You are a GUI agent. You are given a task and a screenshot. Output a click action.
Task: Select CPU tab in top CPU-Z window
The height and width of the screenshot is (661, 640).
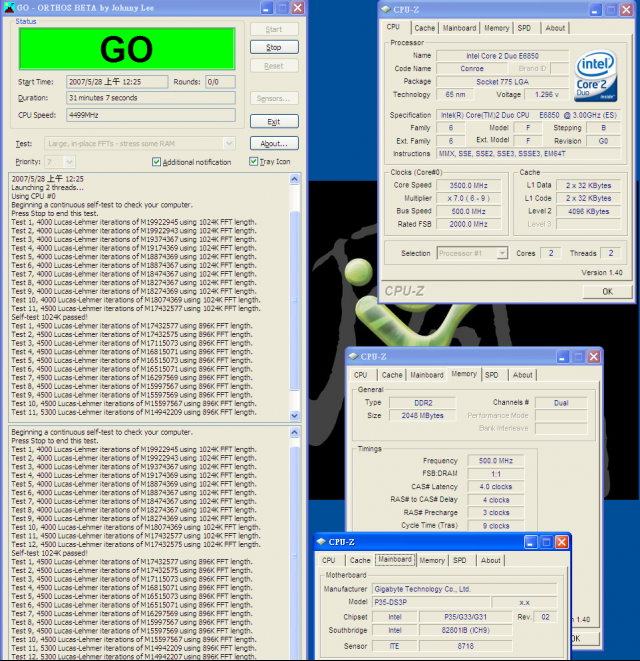[393, 27]
